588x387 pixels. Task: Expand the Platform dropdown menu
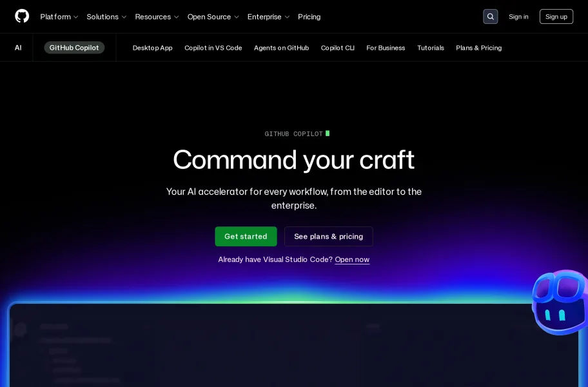(59, 17)
